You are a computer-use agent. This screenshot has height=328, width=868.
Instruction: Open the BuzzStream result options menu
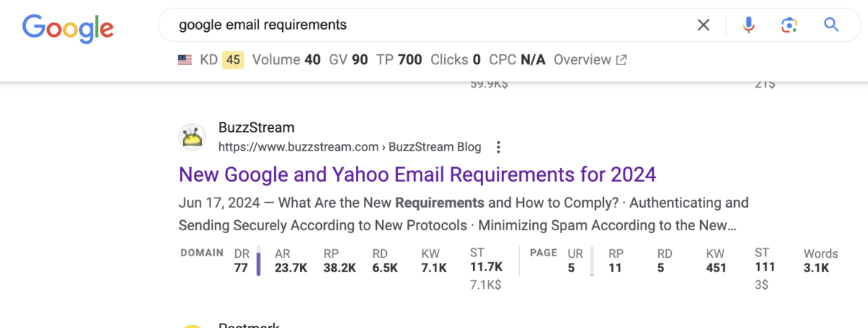498,147
